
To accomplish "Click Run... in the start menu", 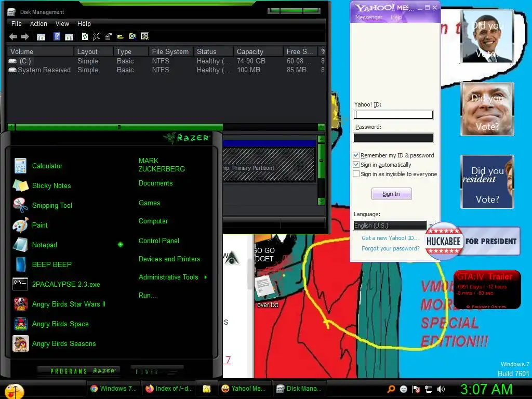I will [148, 295].
